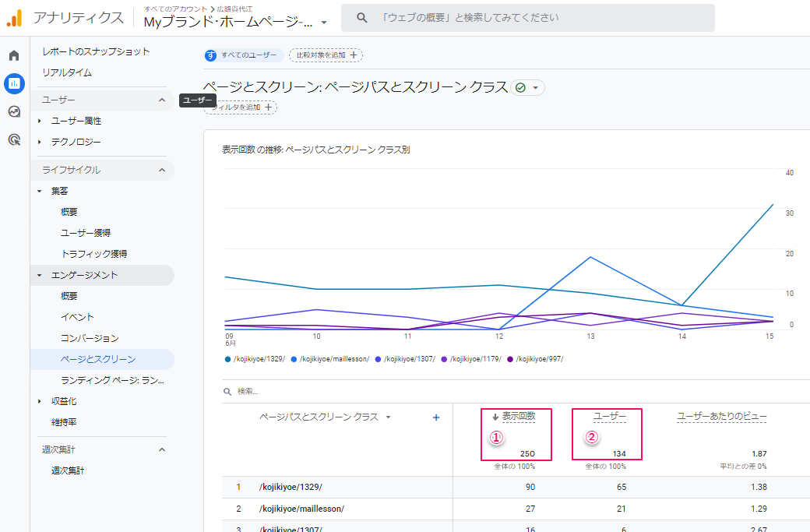The width and height of the screenshot is (810, 532).
Task: Click the plus icon beside the dimension column
Action: [x=436, y=417]
